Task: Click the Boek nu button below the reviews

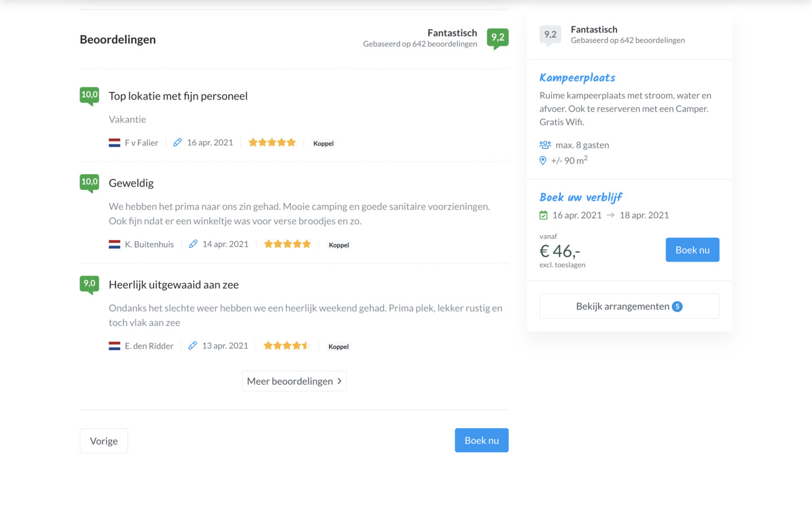Action: [x=481, y=440]
